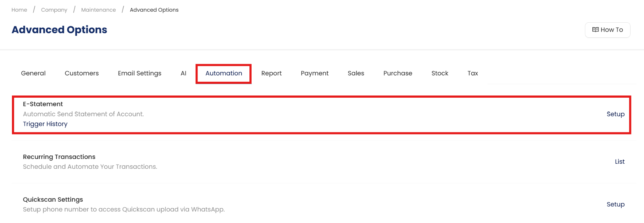Select the Email Settings tab

140,73
